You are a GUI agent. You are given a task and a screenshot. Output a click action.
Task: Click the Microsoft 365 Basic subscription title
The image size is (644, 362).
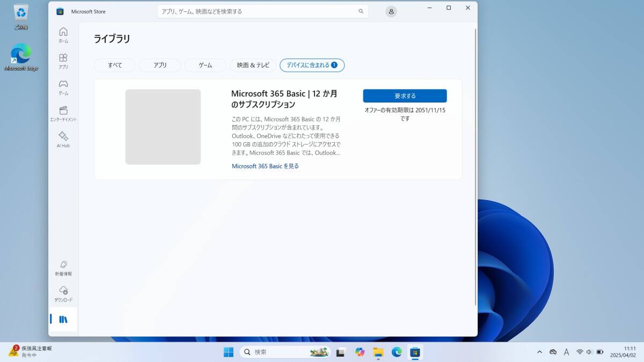pyautogui.click(x=284, y=99)
